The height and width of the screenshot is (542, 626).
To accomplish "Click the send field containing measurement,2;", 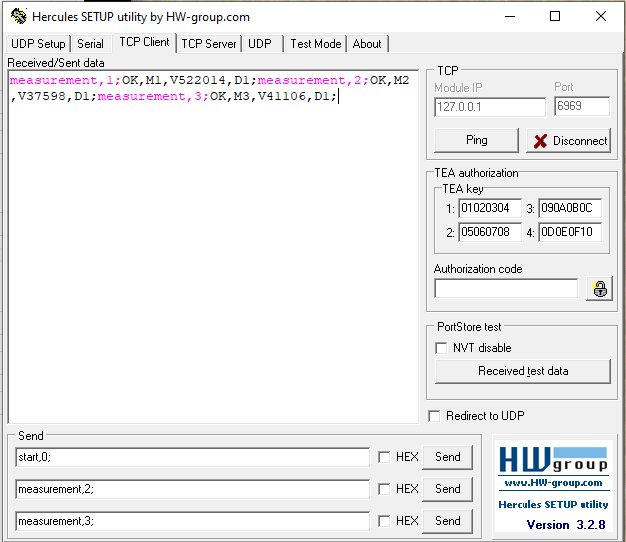I will pos(192,489).
